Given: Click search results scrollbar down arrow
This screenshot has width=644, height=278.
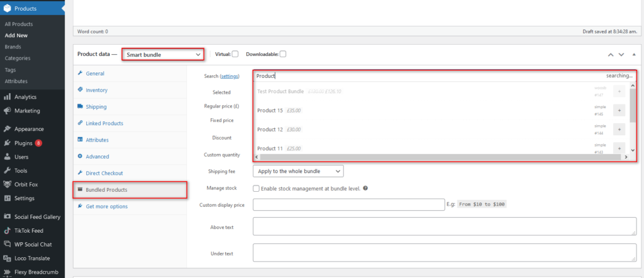Looking at the screenshot, I should tap(633, 150).
